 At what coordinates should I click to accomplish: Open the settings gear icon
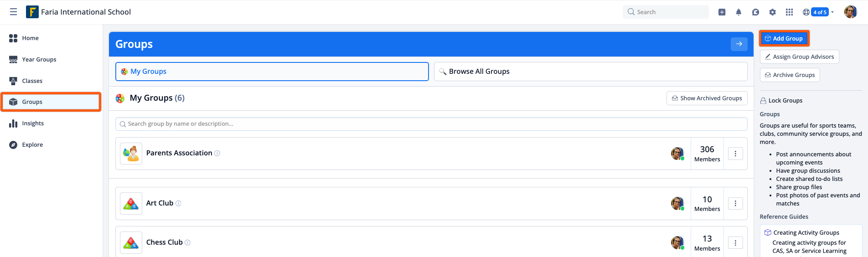[x=772, y=12]
